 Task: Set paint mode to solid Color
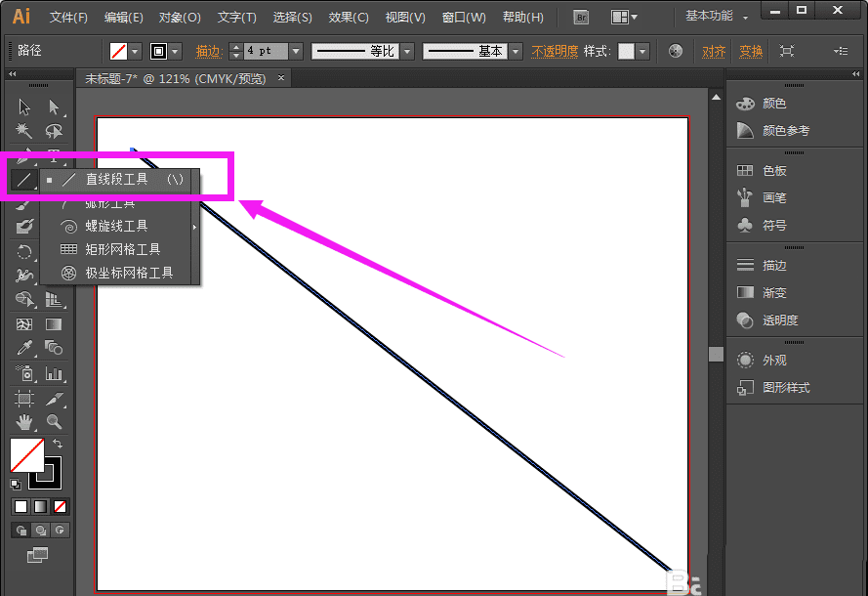21,506
